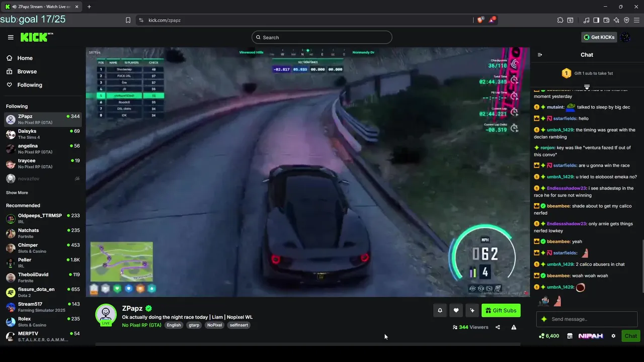
Task: Open Brave Rewards icon
Action: tap(492, 20)
